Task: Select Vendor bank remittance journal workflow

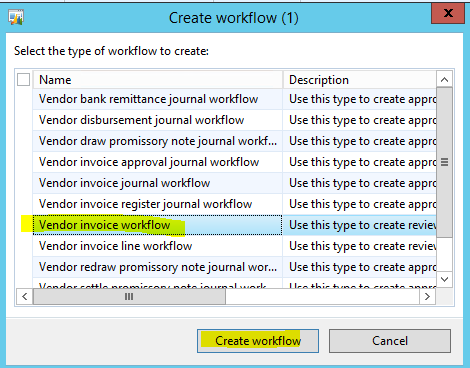Action: (x=157, y=99)
